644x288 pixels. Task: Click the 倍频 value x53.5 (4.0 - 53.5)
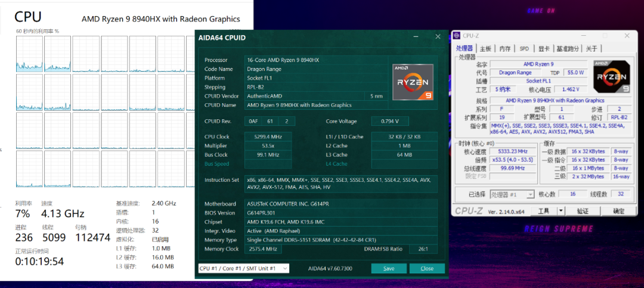[x=513, y=160]
